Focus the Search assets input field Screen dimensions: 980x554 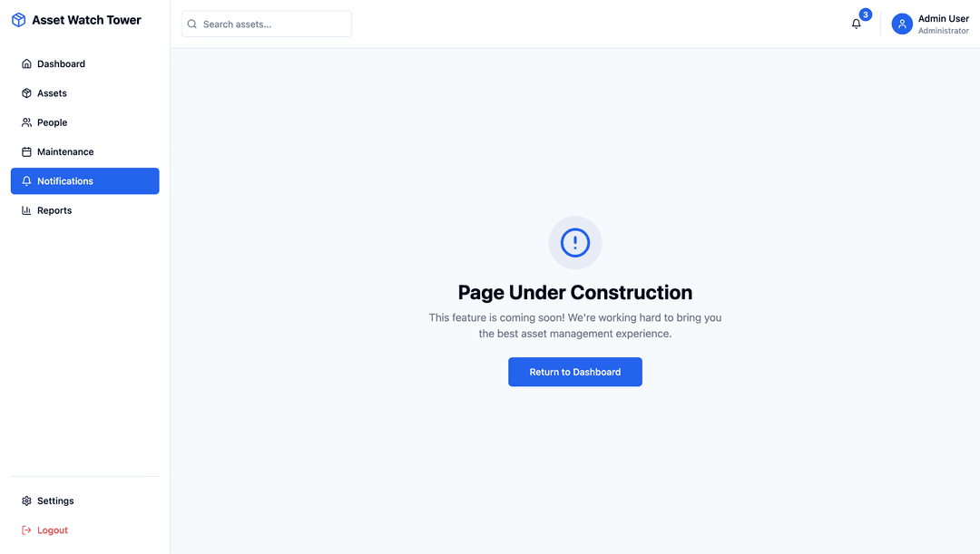click(272, 24)
